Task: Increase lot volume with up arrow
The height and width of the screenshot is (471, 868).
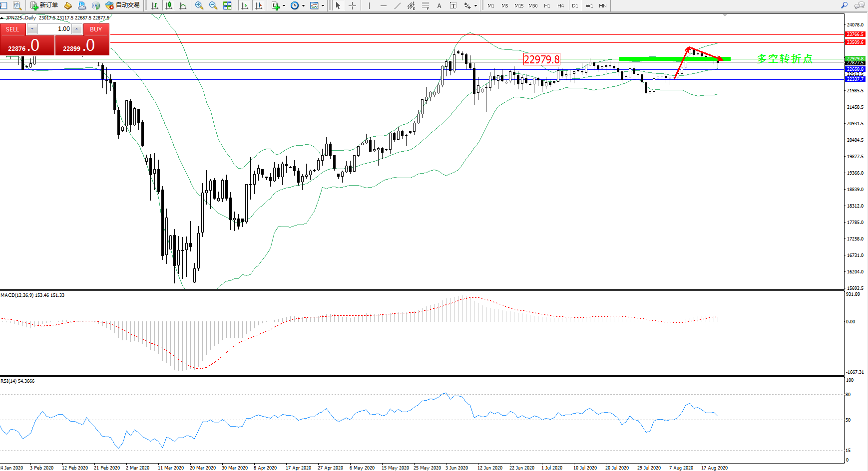Action: tap(76, 29)
